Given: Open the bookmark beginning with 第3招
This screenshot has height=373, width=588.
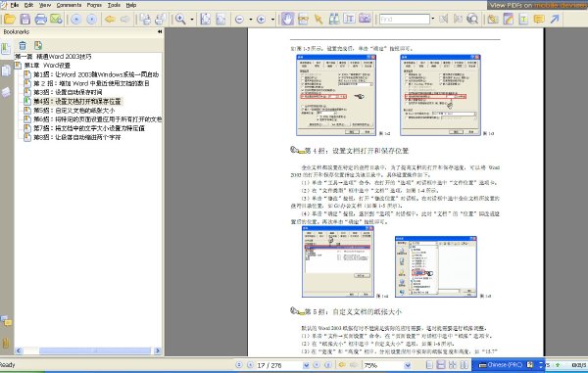Looking at the screenshot, I should [x=68, y=92].
